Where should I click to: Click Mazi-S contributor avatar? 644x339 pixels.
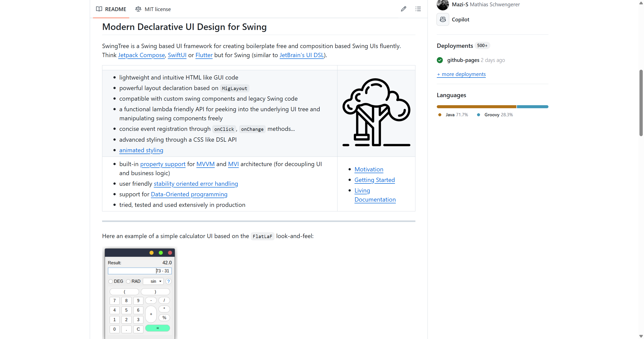(x=443, y=4)
